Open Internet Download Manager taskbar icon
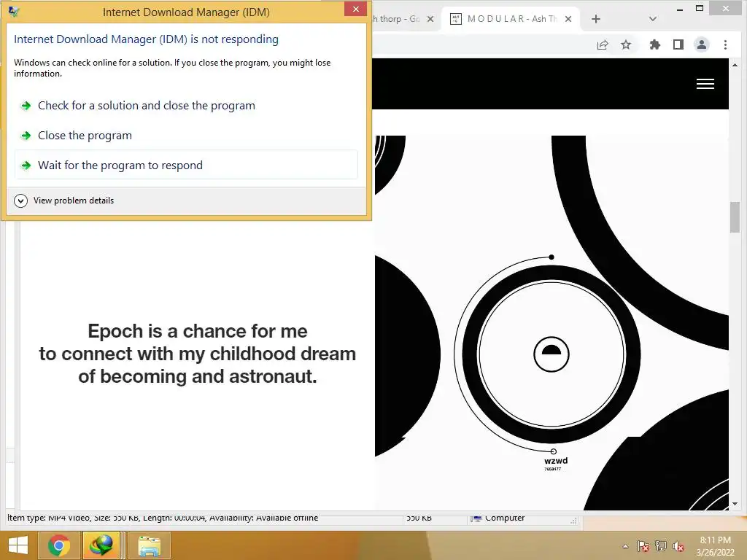 click(101, 545)
